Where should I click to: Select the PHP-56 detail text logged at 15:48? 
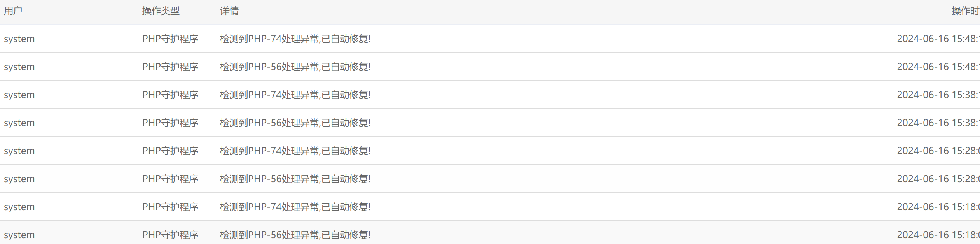click(295, 67)
